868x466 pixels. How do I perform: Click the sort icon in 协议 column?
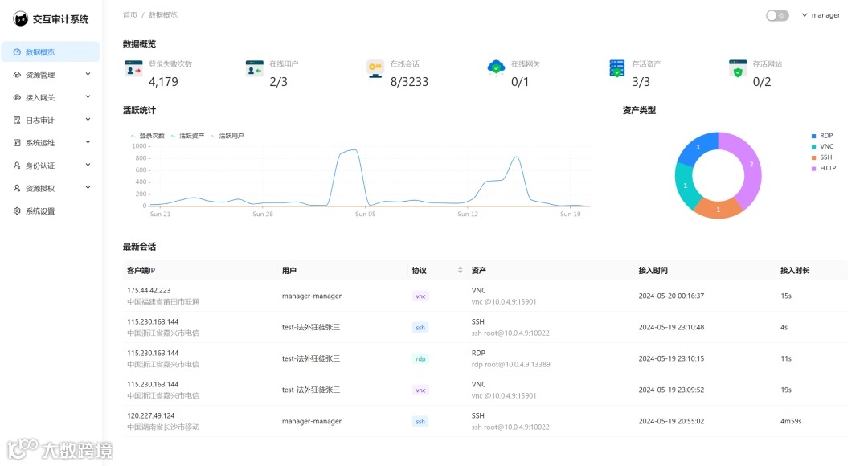[460, 270]
